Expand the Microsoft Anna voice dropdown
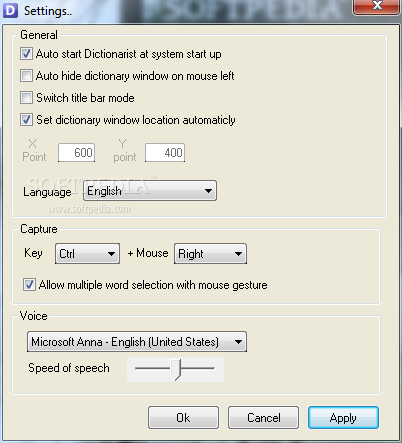402x443 pixels. pyautogui.click(x=137, y=342)
